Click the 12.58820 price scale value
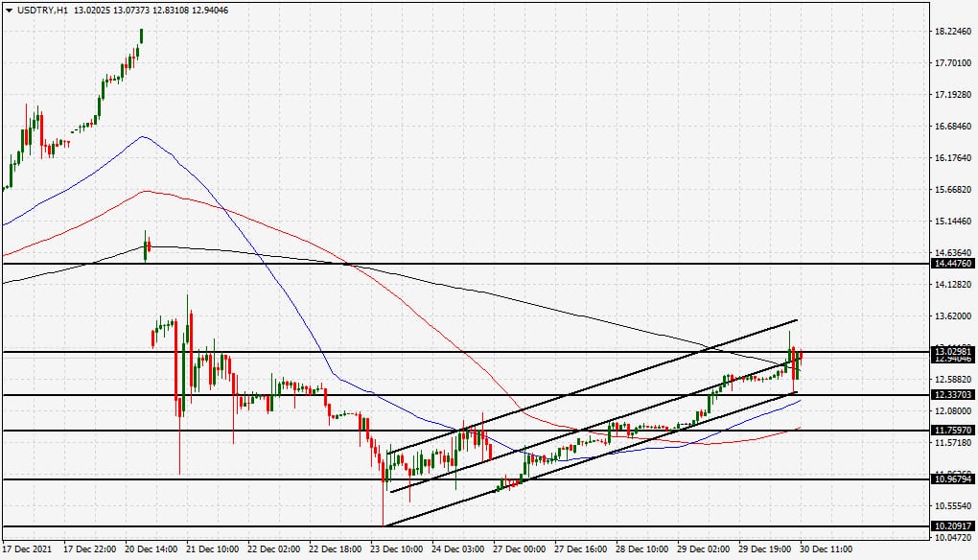978x560 pixels. pyautogui.click(x=953, y=379)
